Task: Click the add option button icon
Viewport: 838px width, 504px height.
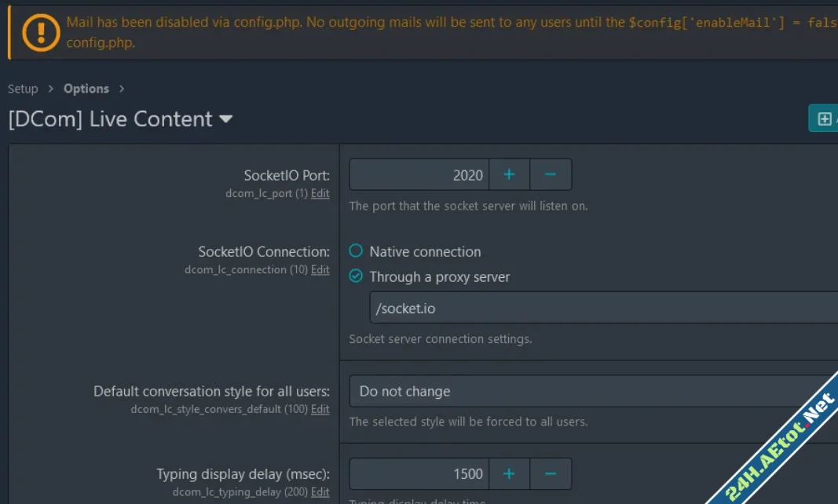Action: click(x=824, y=119)
